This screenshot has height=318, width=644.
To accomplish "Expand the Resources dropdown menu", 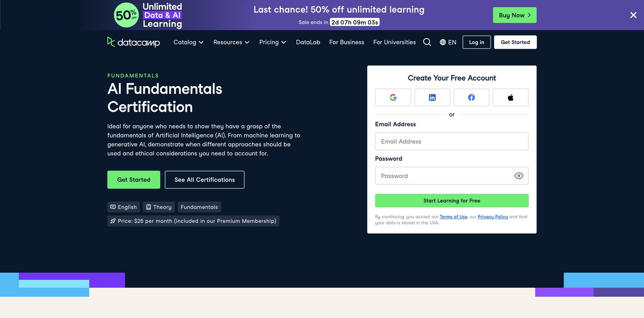I will [231, 42].
